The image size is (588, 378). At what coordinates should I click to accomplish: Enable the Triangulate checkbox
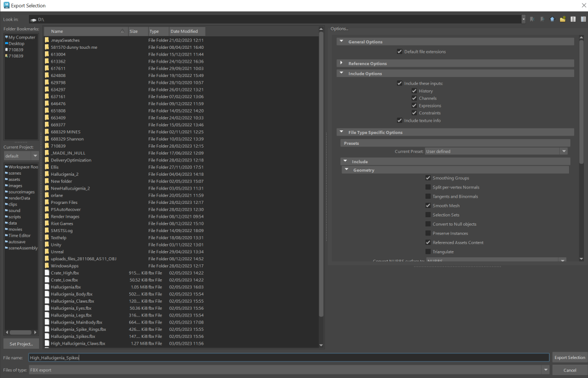(x=428, y=252)
